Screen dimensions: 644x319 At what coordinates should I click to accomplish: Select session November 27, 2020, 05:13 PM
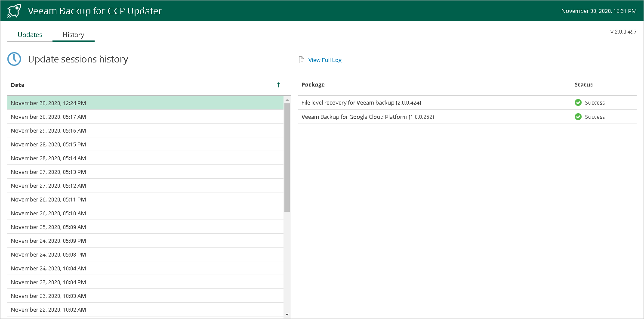tap(145, 172)
